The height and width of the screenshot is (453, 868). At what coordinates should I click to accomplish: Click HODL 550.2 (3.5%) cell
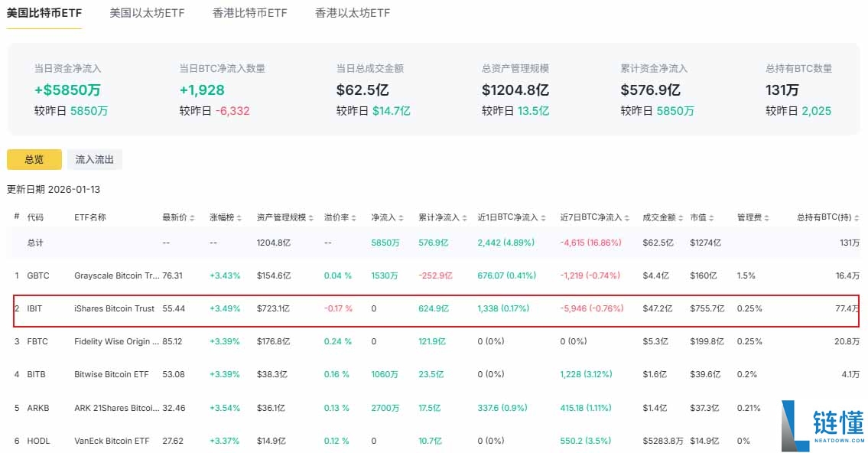click(x=586, y=442)
